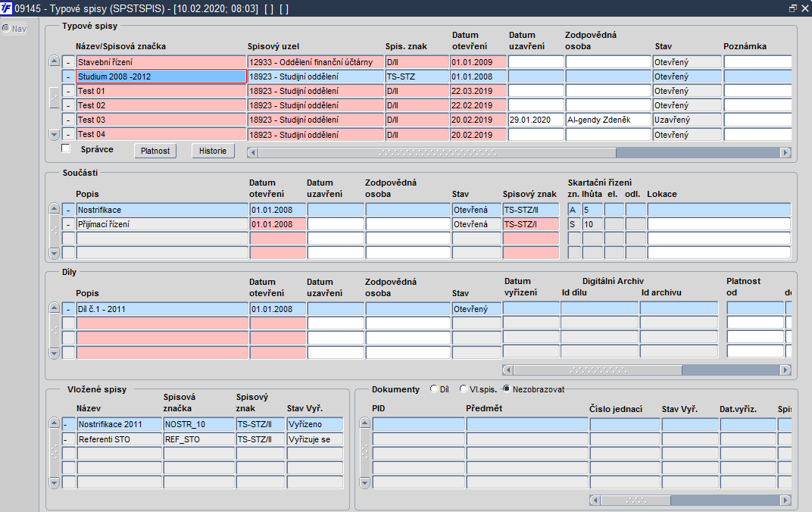Select the Stavební řízení name field
Viewport: 812px width, 512px height.
161,62
